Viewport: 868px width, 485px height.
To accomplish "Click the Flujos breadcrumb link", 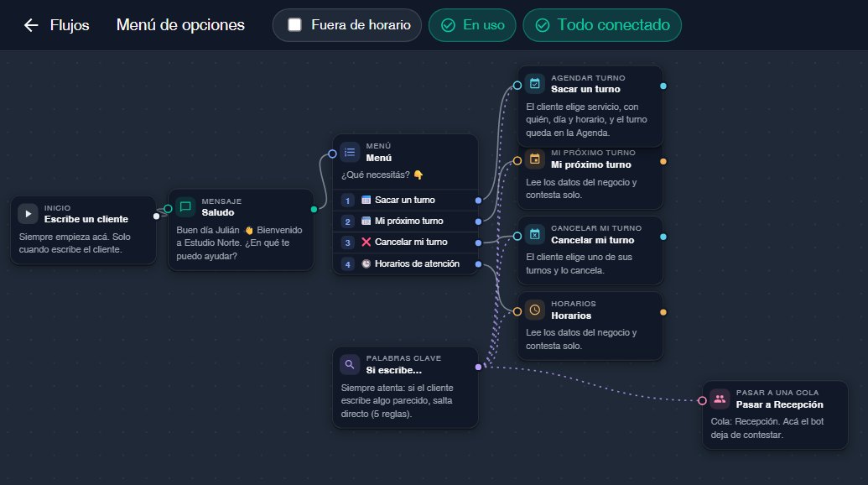I will [70, 25].
